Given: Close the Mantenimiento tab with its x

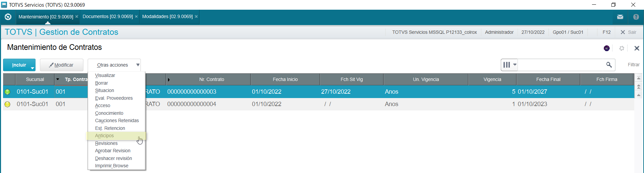Looking at the screenshot, I should (77, 16).
